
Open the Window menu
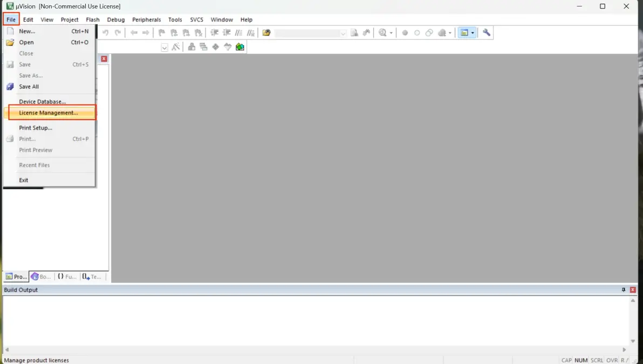pos(222,19)
